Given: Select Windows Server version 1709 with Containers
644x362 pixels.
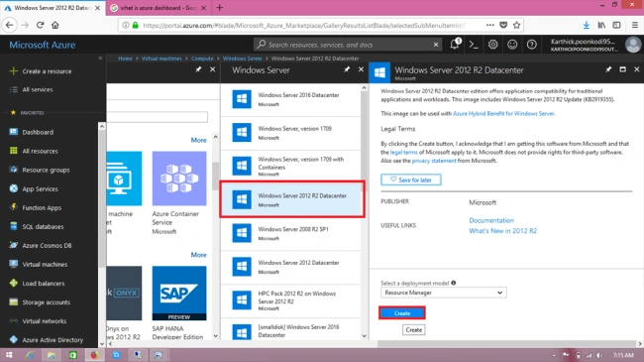Looking at the screenshot, I should click(290, 167).
